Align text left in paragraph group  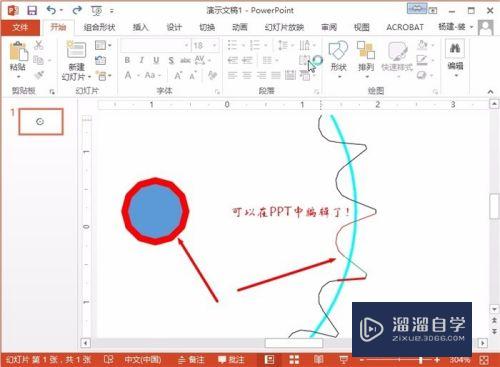coord(232,75)
